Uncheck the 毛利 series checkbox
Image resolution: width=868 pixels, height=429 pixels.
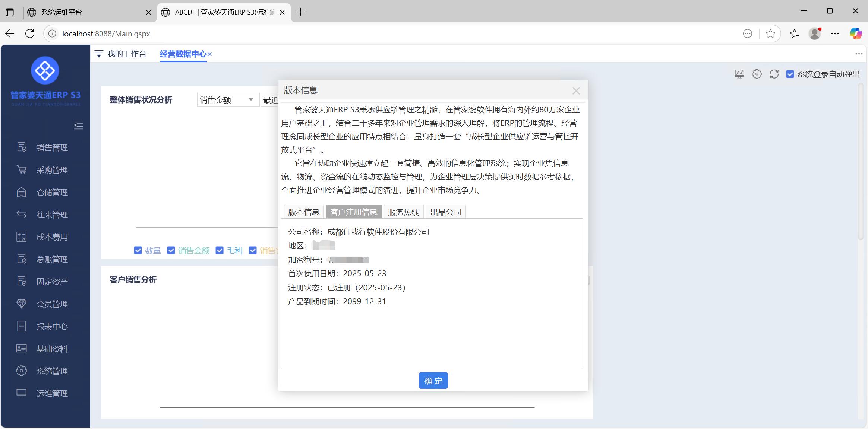click(x=220, y=250)
